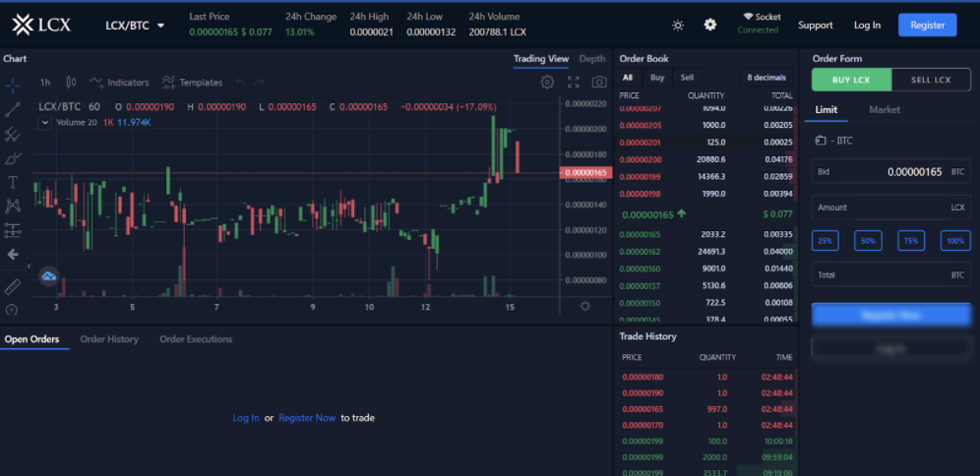Open the LCX/BTC pair dropdown
Viewport: 980px width, 476px height.
pyautogui.click(x=135, y=25)
